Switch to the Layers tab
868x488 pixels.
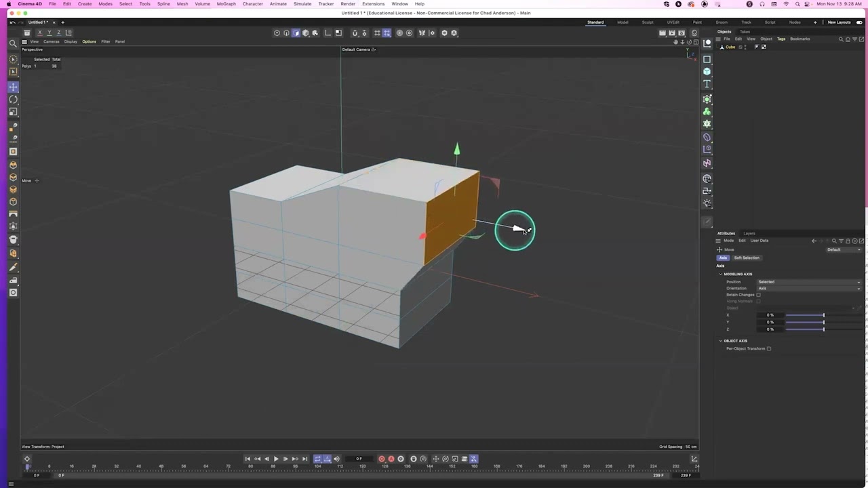coord(749,233)
